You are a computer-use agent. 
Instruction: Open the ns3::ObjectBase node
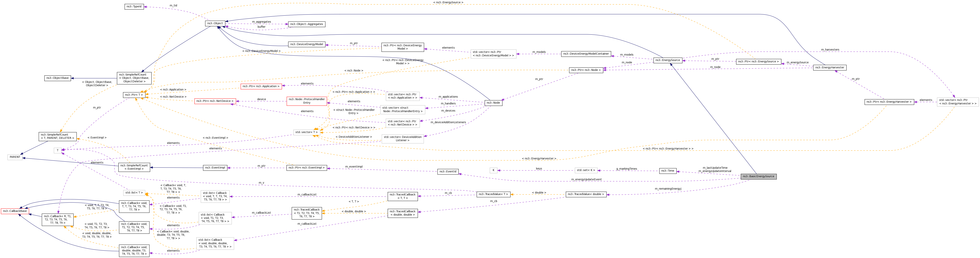coord(57,78)
